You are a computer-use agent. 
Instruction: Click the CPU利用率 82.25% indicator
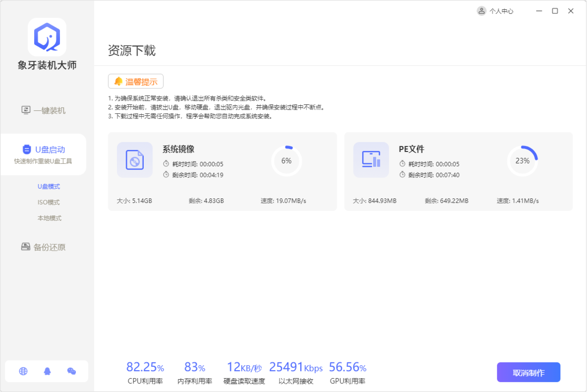pos(145,372)
